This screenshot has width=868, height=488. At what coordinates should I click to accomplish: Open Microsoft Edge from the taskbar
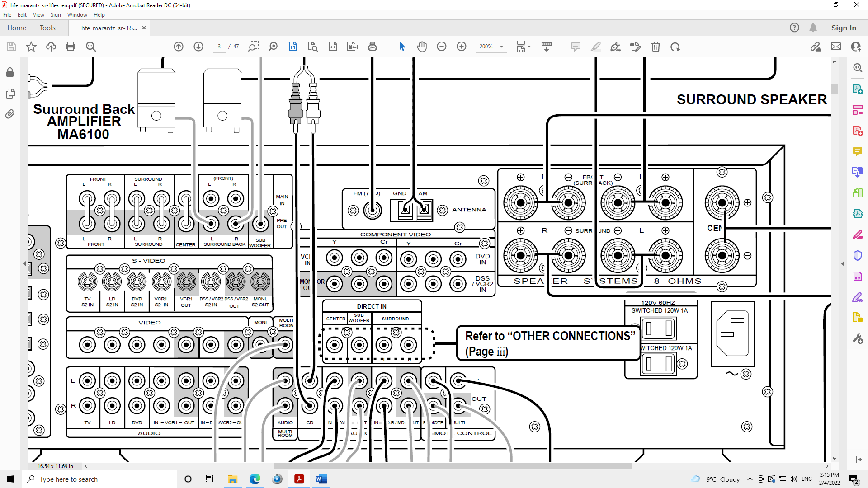tap(255, 479)
